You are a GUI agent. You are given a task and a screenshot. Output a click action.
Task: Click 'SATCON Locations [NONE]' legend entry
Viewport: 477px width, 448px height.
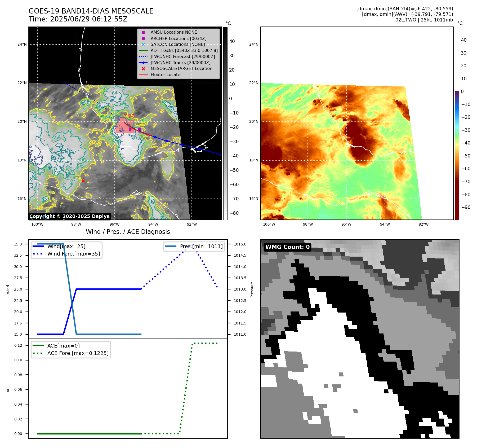pos(178,45)
